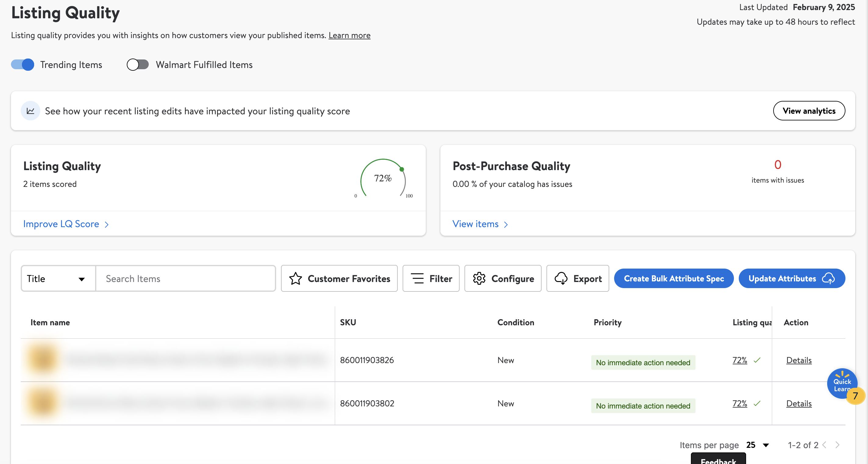Click checkmark icon beside SKU 860011903826 score
The width and height of the screenshot is (868, 464).
757,360
